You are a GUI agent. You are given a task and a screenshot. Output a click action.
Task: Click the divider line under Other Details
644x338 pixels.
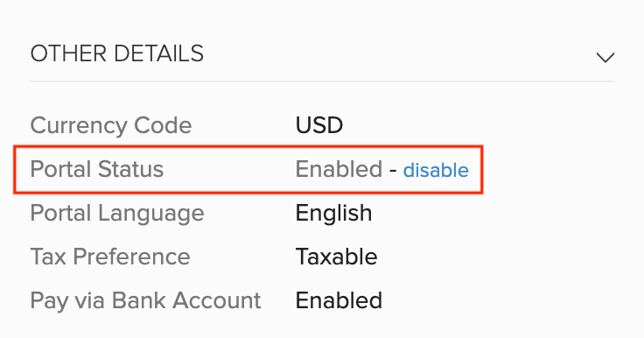(x=322, y=81)
